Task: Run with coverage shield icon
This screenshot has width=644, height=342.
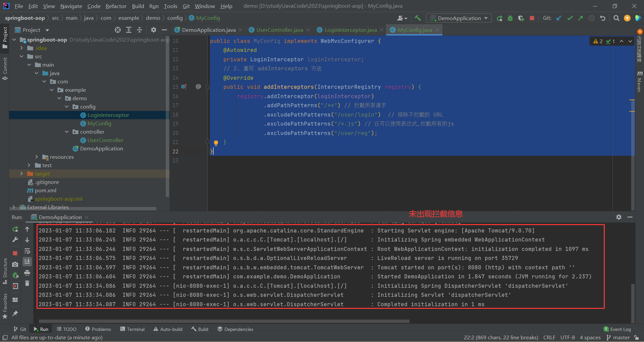Action: [x=521, y=18]
